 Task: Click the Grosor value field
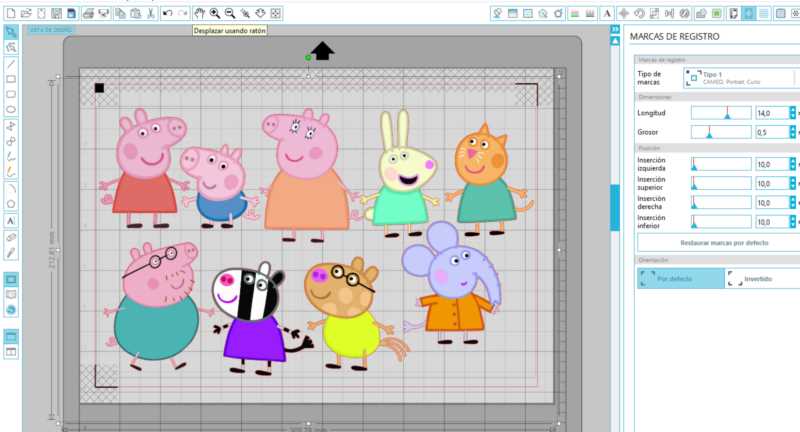(x=772, y=132)
